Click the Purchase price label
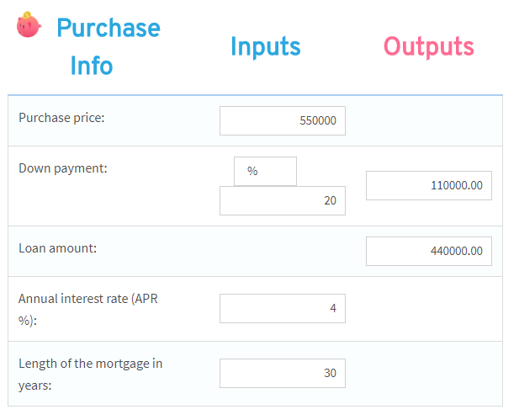The height and width of the screenshot is (420, 519). (x=61, y=118)
